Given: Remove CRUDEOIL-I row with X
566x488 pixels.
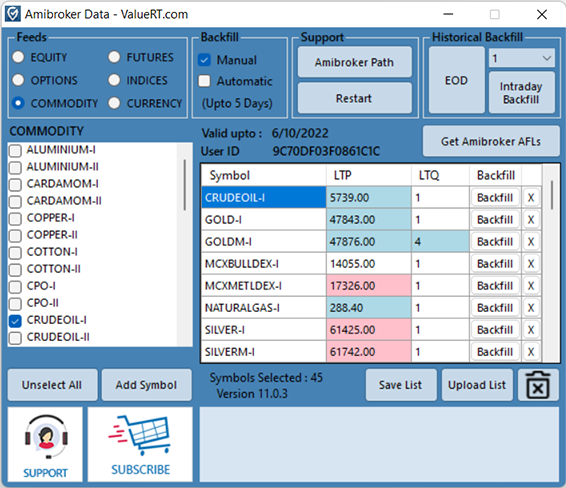Looking at the screenshot, I should 531,197.
